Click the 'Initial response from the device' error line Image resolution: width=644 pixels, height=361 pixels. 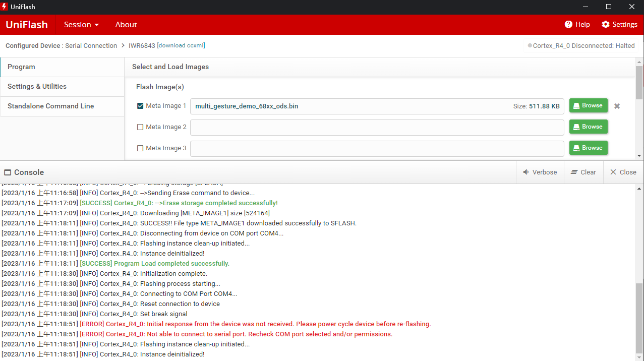point(216,324)
